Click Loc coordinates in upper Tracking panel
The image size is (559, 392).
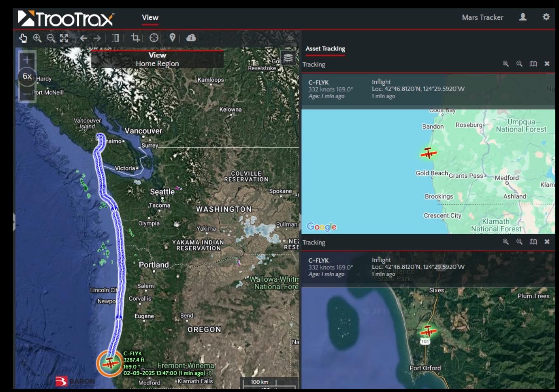pos(418,89)
